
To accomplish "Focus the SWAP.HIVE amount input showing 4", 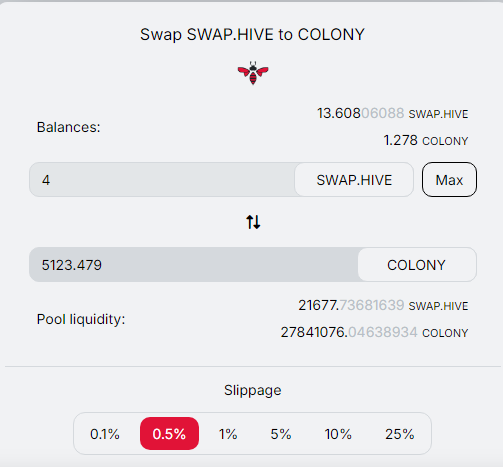I will (162, 180).
